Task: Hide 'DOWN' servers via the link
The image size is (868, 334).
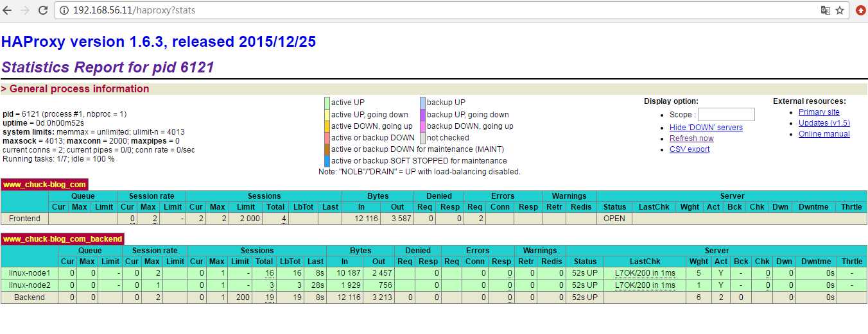Action: (706, 128)
